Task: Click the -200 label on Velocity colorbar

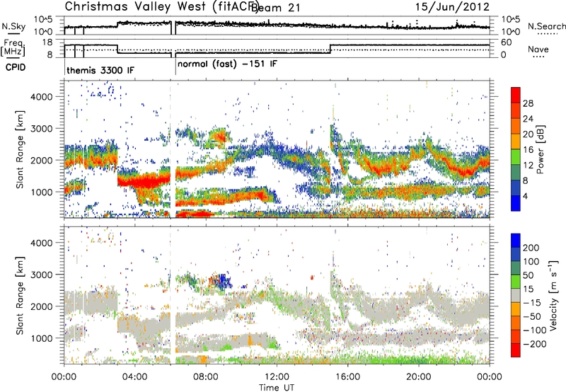Action: pos(534,344)
